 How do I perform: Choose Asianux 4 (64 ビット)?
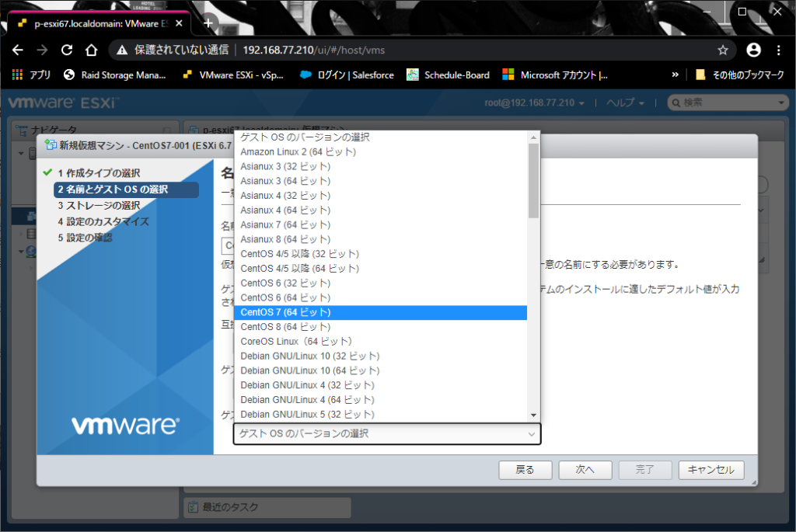[x=380, y=210]
